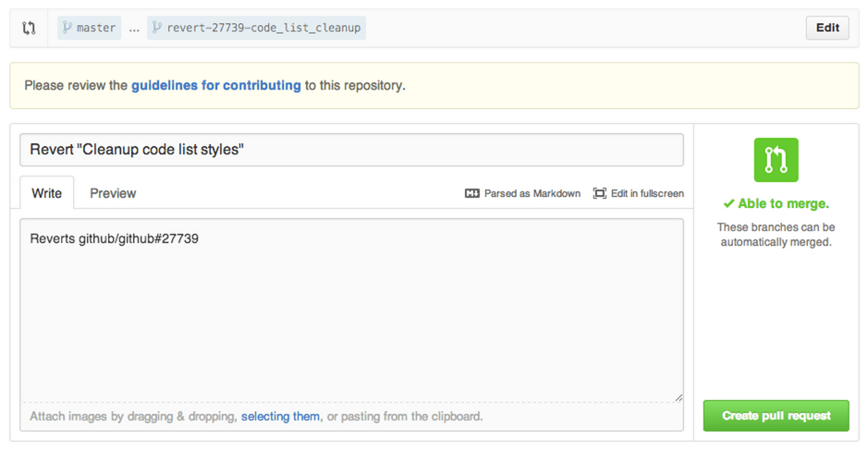Viewport: 868px width, 452px height.
Task: Open the guidelines for contributing link
Action: point(215,85)
